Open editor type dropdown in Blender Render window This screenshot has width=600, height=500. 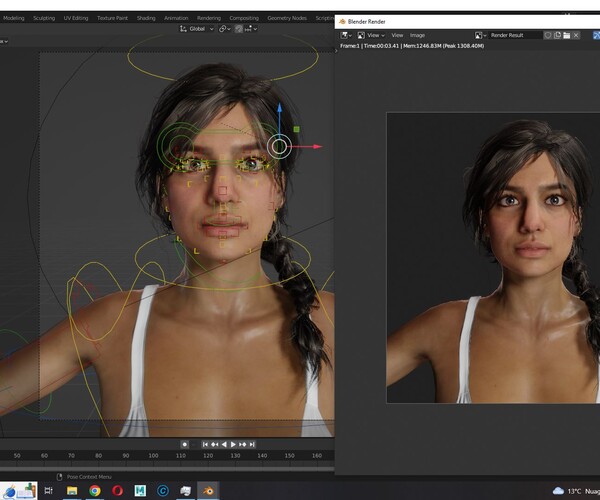(346, 35)
